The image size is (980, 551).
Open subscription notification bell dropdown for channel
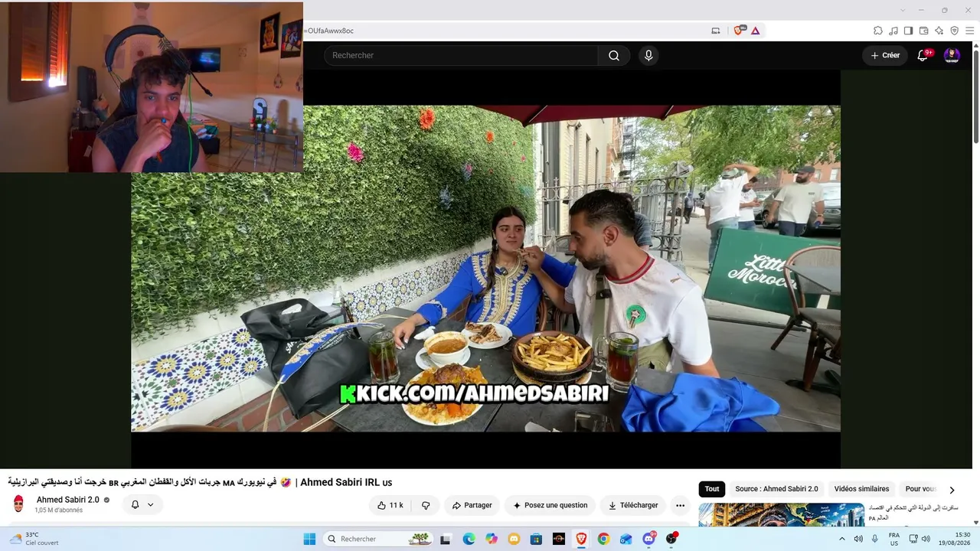point(142,504)
